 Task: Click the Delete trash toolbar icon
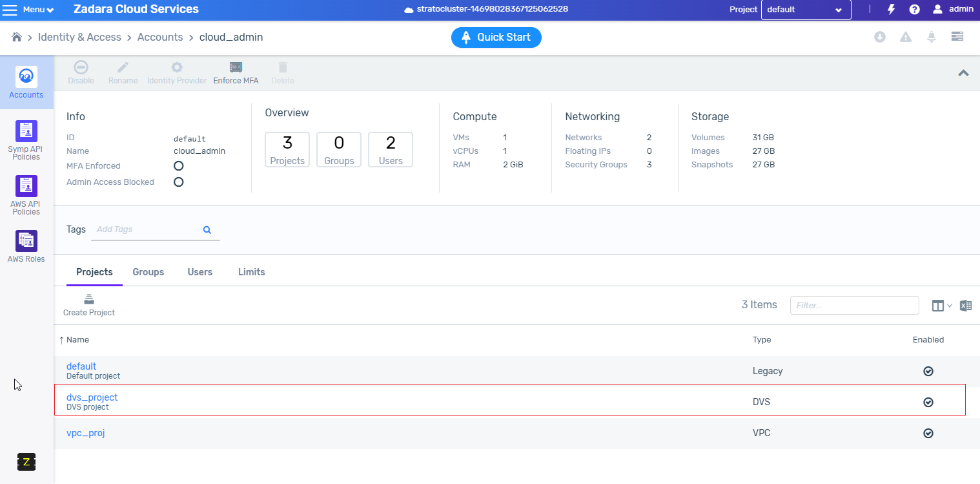[283, 67]
